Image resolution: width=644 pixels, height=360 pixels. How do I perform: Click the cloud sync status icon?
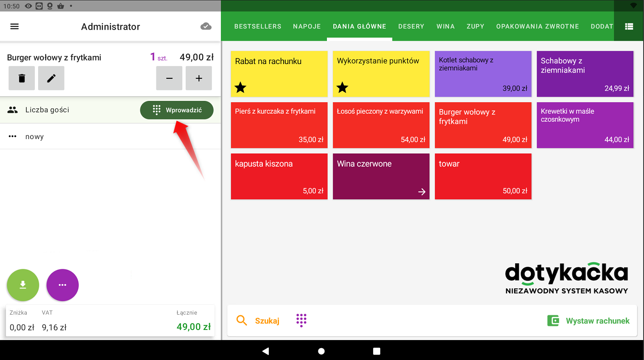coord(206,27)
